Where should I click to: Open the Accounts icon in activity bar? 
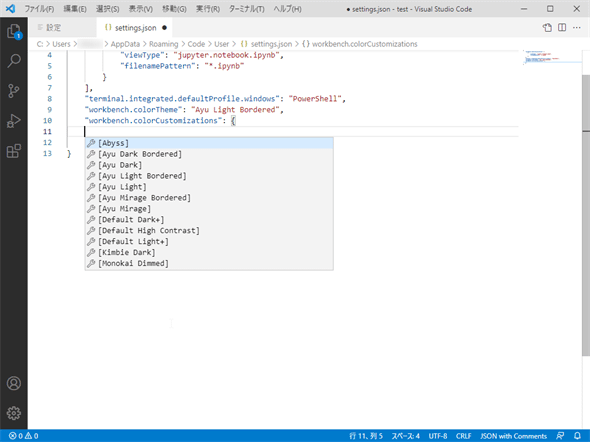click(x=14, y=383)
